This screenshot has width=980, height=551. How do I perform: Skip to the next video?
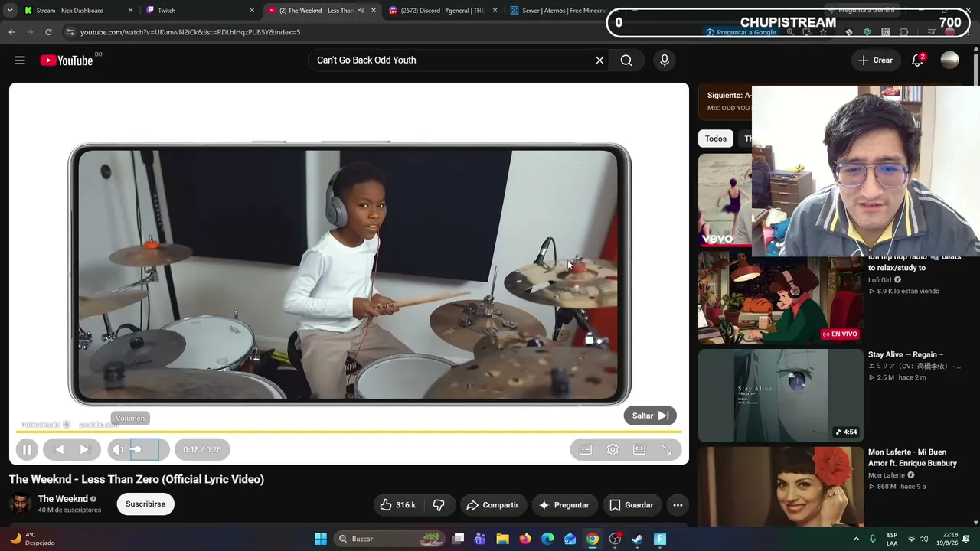[85, 449]
